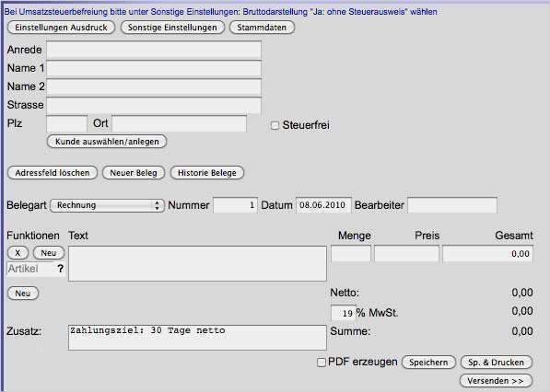Create a Neuer Beleg
Image resolution: width=550 pixels, height=392 pixels.
134,173
